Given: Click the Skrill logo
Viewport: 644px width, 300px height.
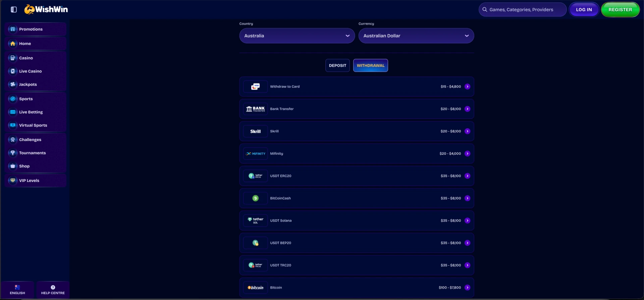Looking at the screenshot, I should (x=256, y=131).
